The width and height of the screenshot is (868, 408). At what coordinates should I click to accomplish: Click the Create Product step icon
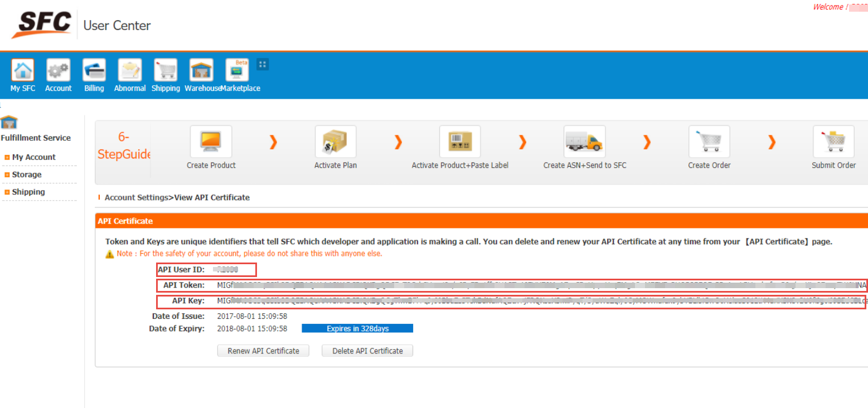coord(211,142)
